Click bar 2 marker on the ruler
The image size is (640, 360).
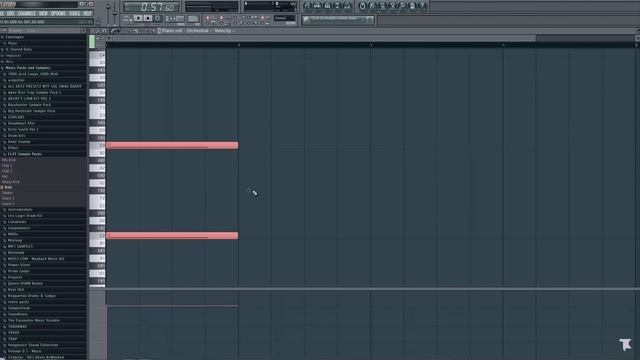pyautogui.click(x=239, y=44)
